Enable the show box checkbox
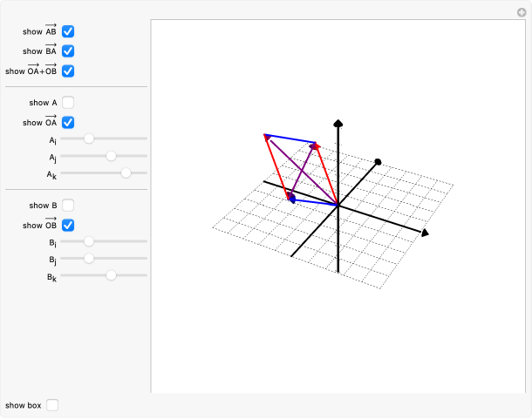This screenshot has width=532, height=419. (52, 405)
